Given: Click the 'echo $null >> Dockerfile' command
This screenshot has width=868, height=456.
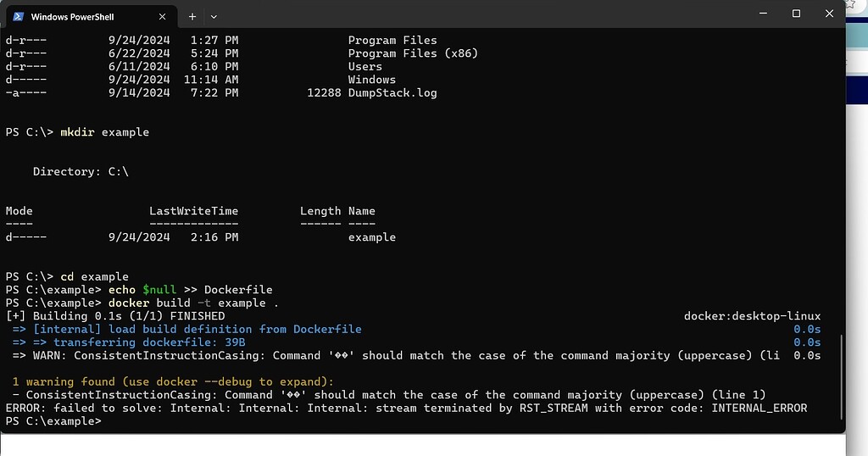Looking at the screenshot, I should point(191,290).
